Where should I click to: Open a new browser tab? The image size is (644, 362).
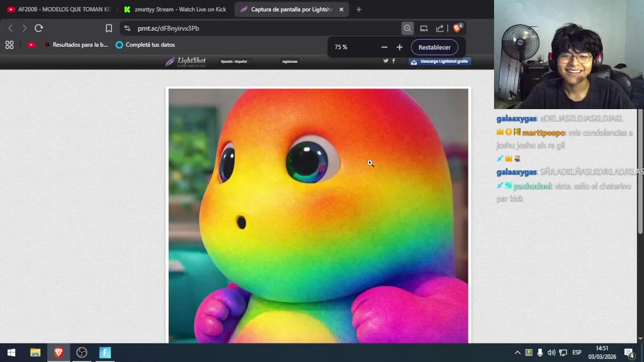[359, 9]
